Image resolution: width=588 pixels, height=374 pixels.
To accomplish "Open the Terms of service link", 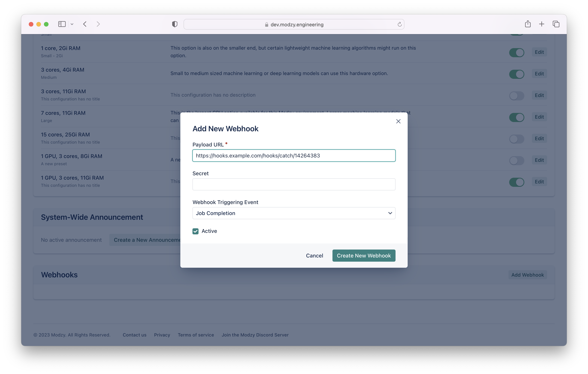I will click(196, 335).
